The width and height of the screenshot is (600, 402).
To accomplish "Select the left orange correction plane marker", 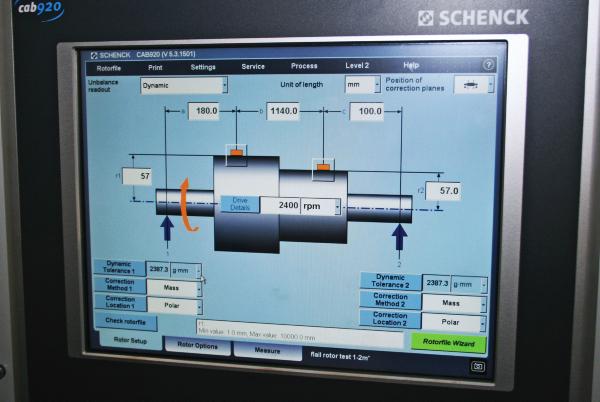I will click(236, 153).
